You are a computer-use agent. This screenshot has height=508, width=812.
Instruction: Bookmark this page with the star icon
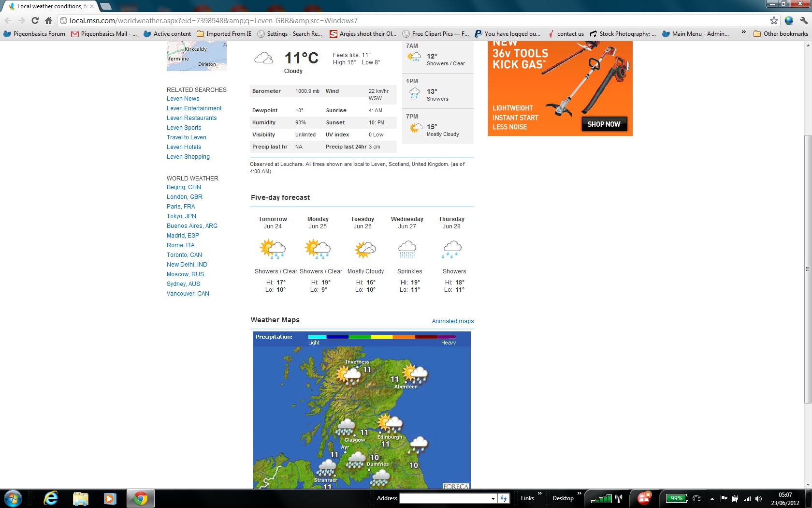tap(774, 20)
